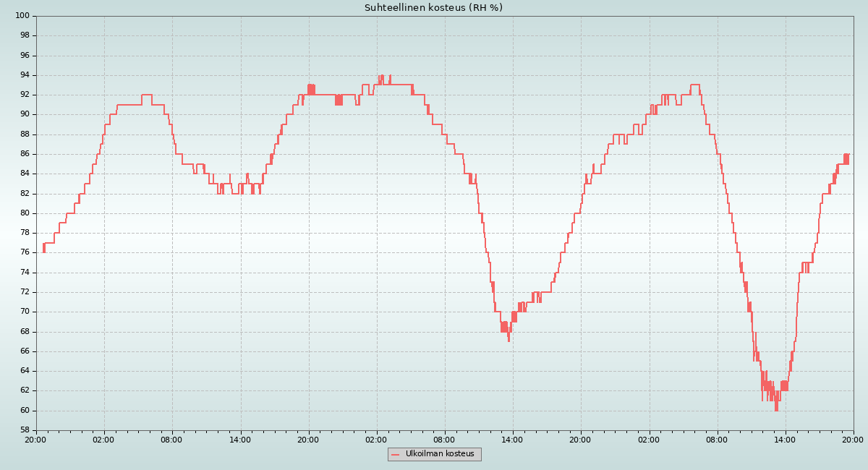868x470 pixels.
Task: Select the 66 label on the y-axis
Action: (24, 351)
